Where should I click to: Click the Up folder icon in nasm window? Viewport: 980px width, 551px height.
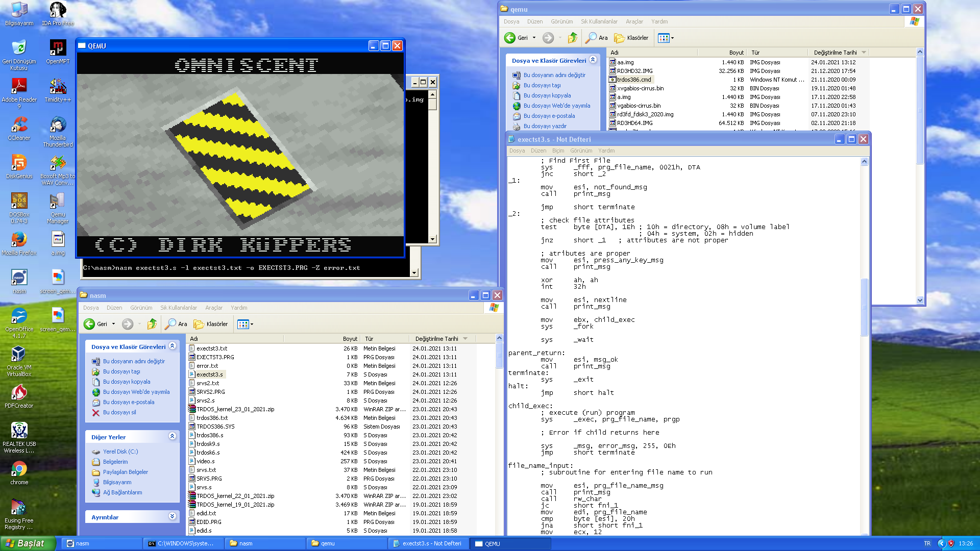pos(152,324)
